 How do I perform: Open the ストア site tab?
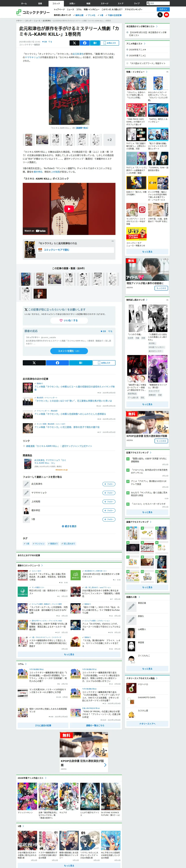(121, 3)
